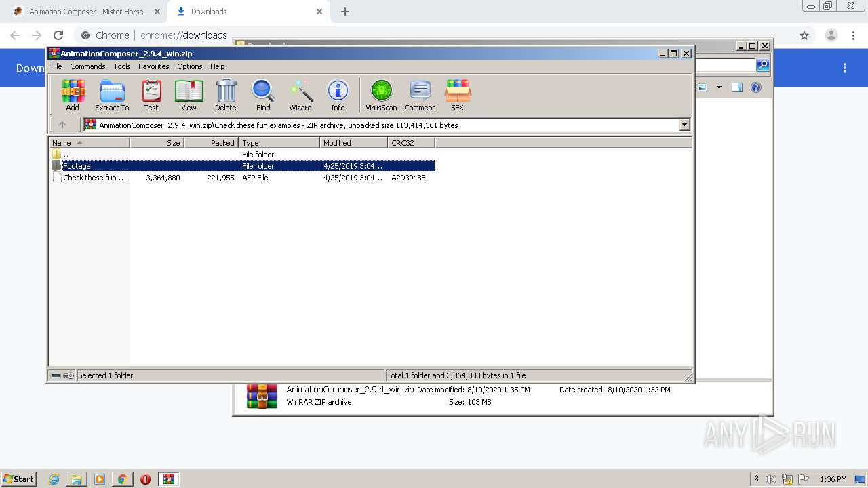
Task: Switch to the Downloads tab
Action: tap(248, 12)
